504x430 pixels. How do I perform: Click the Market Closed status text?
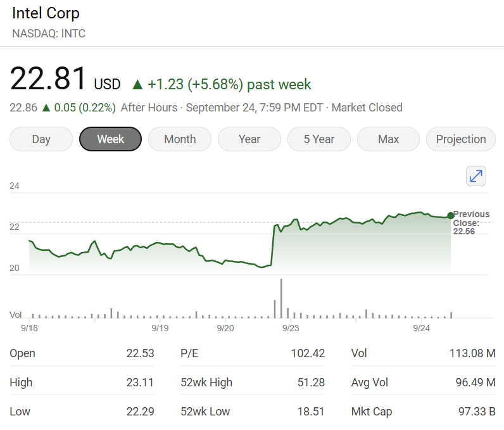[367, 108]
